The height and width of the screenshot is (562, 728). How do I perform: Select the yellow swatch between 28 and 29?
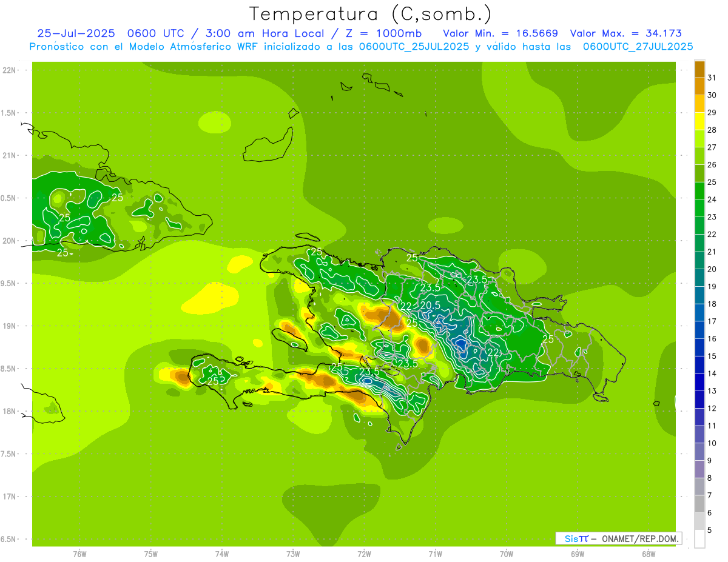(x=699, y=121)
